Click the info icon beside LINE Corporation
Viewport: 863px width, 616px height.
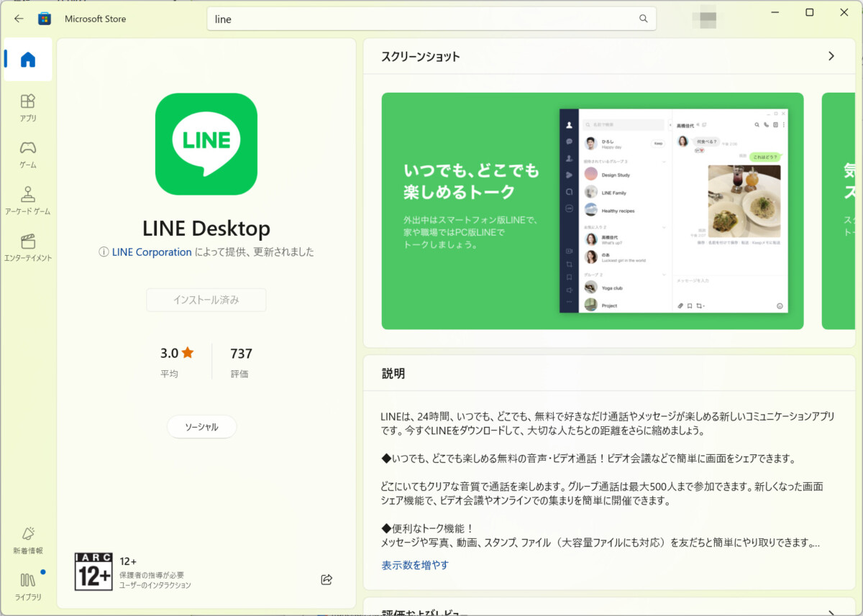[x=104, y=252]
